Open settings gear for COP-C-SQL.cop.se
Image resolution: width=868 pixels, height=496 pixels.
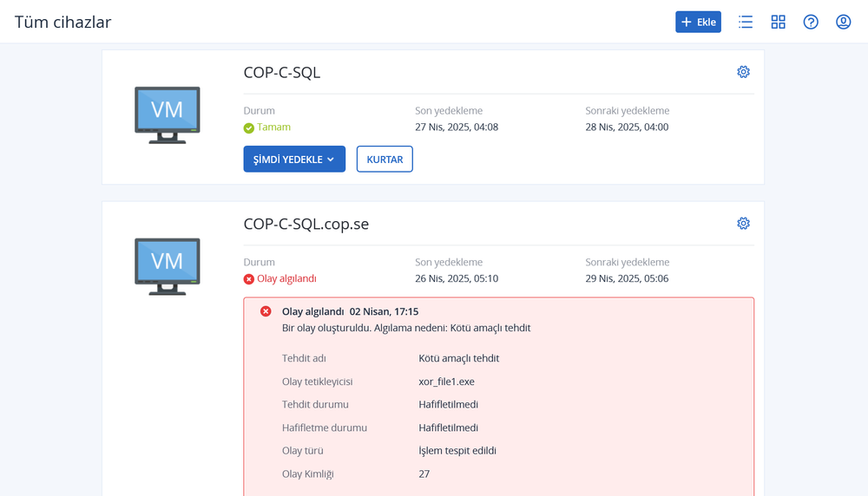coord(743,224)
